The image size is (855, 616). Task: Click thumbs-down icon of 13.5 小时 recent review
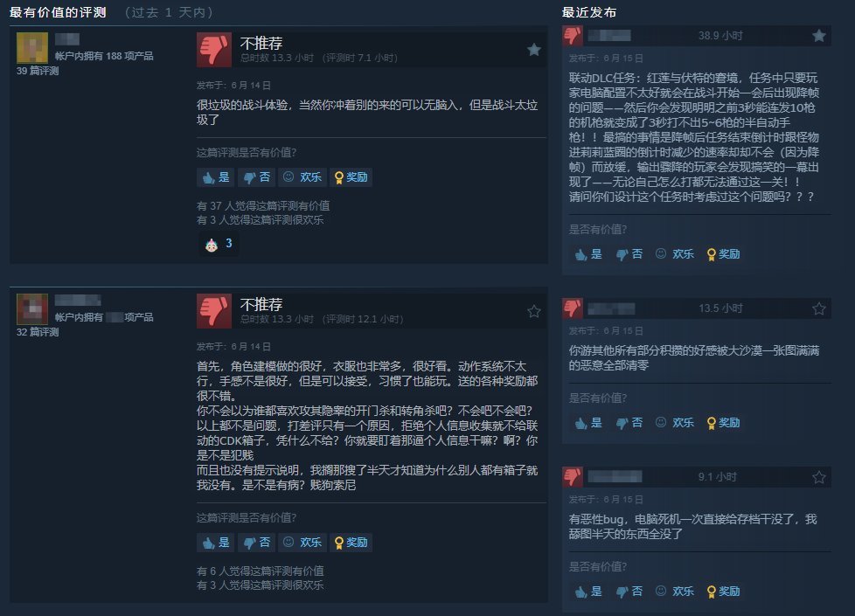573,308
